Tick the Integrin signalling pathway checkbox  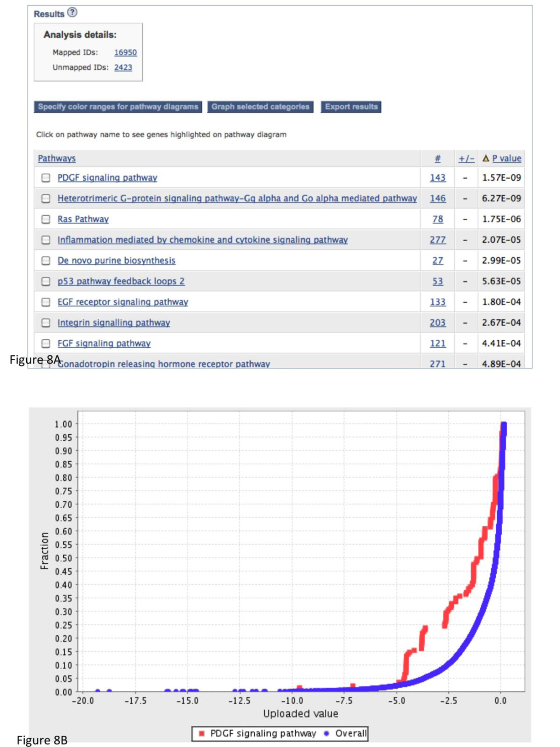click(x=46, y=323)
